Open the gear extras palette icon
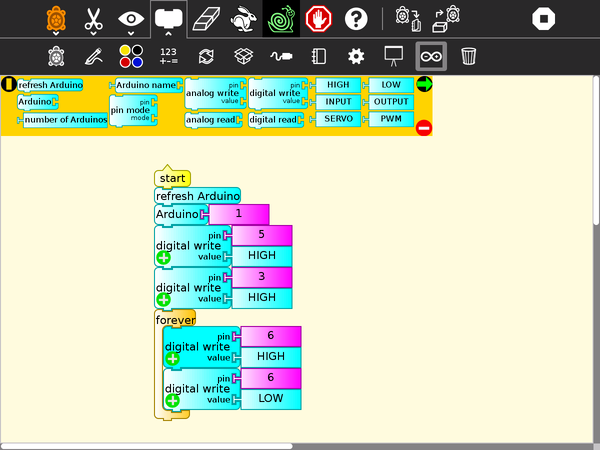The height and width of the screenshot is (450, 600). pyautogui.click(x=356, y=56)
